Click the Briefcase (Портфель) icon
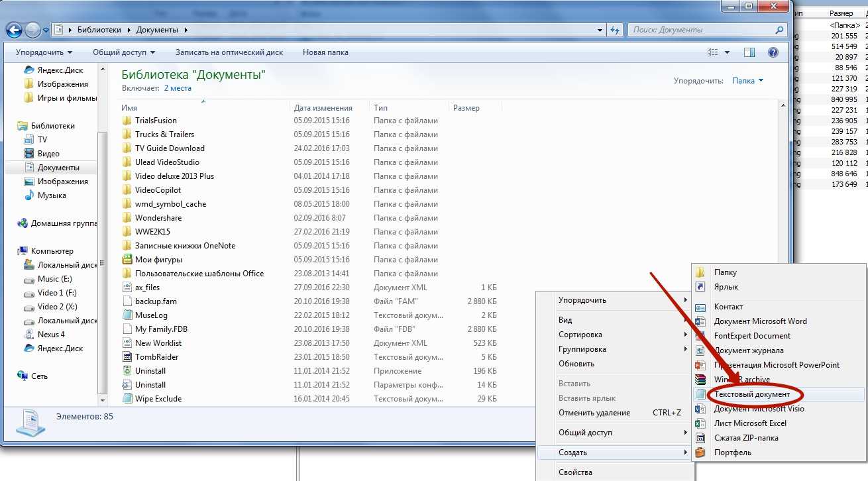 pos(700,453)
